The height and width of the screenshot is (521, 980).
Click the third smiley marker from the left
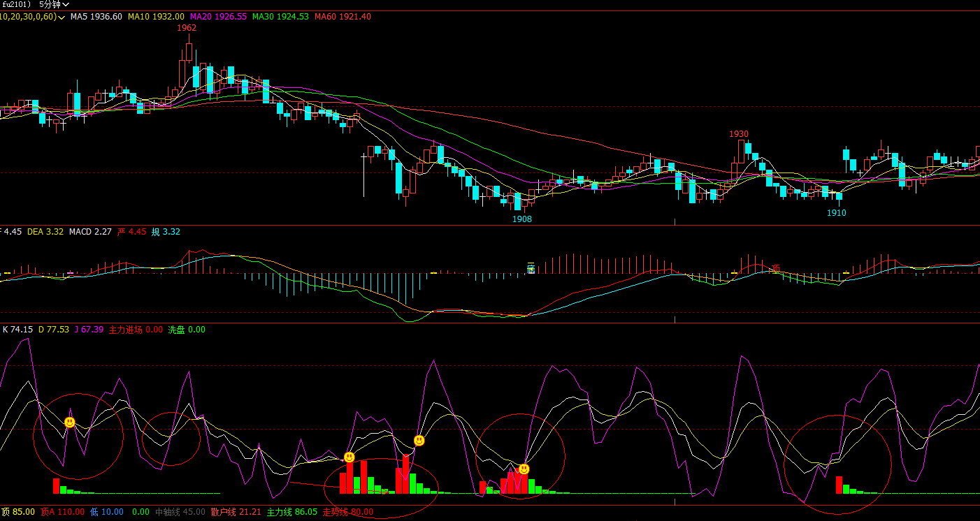[419, 441]
